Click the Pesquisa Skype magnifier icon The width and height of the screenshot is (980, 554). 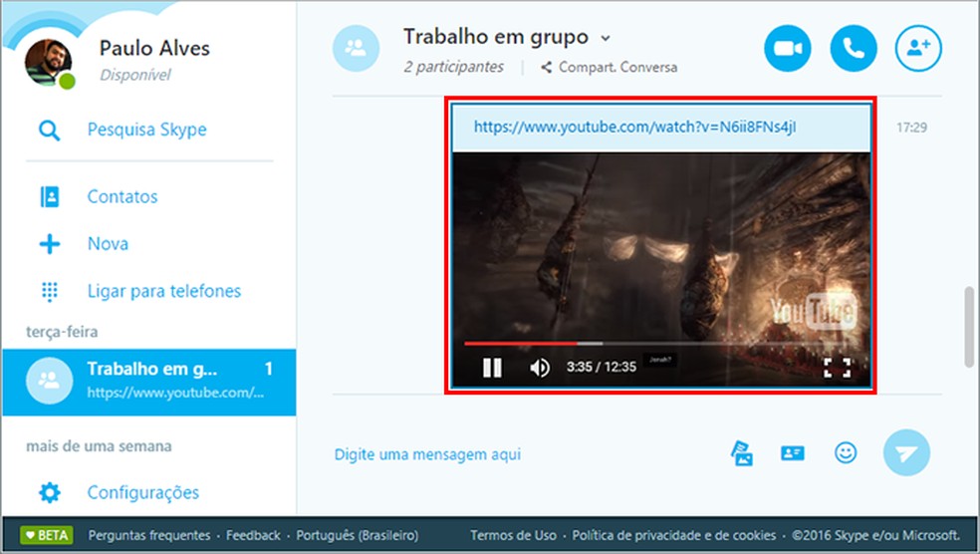pyautogui.click(x=50, y=131)
